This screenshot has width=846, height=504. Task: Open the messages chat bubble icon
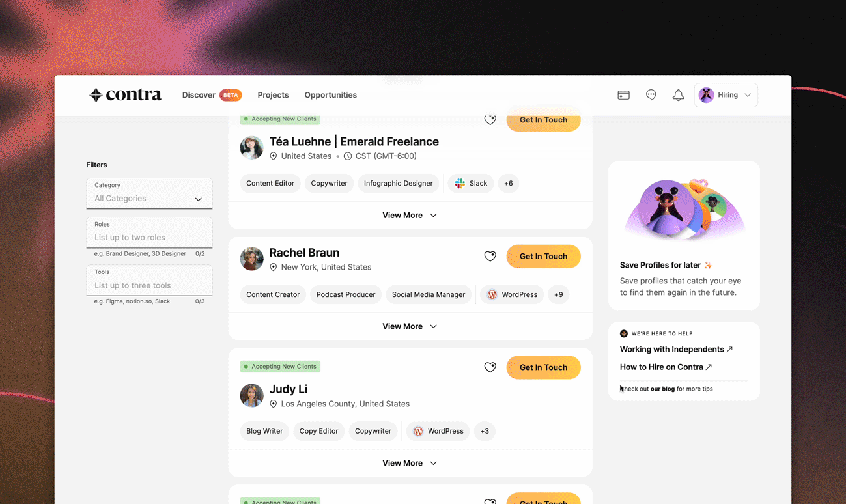pos(651,95)
